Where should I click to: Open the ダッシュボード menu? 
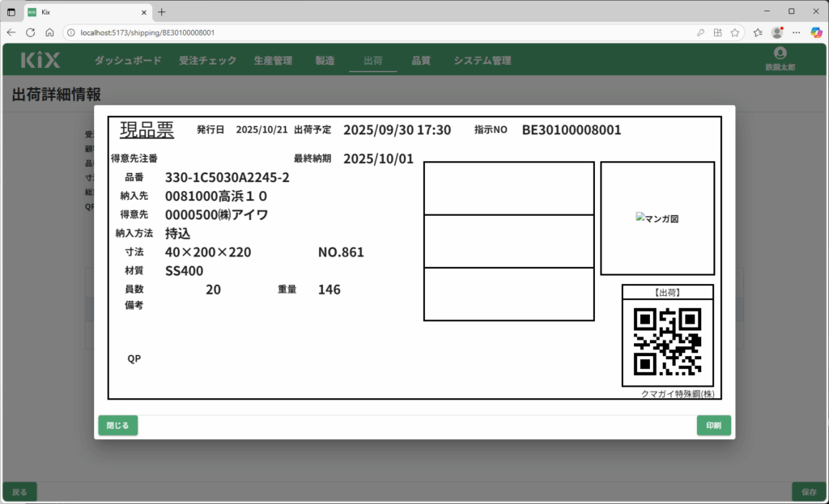[x=128, y=61]
